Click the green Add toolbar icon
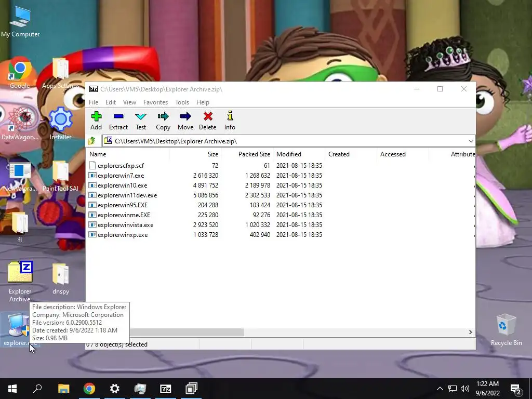This screenshot has width=532, height=399. (96, 116)
